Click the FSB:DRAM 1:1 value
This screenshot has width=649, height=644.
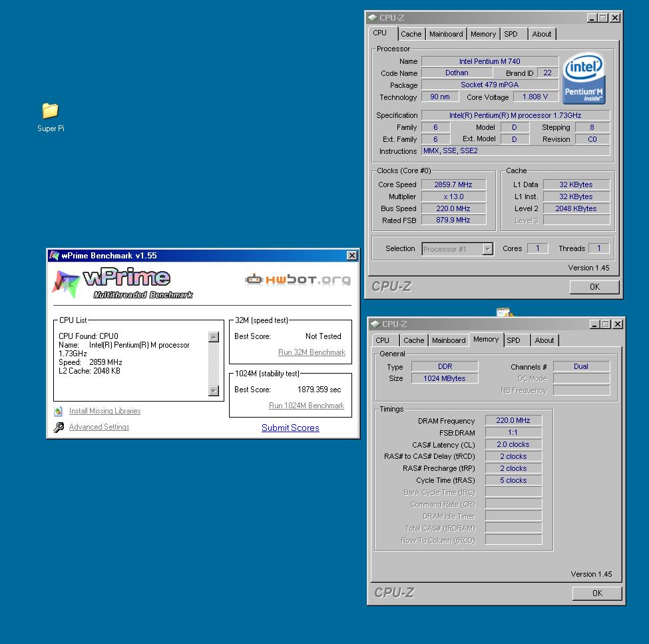pyautogui.click(x=513, y=432)
